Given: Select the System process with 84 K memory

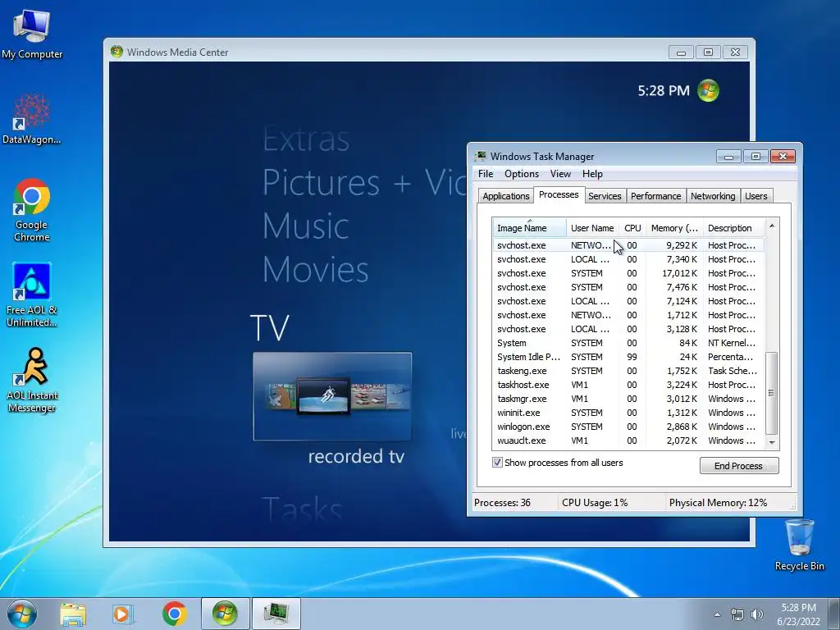Looking at the screenshot, I should tap(628, 343).
